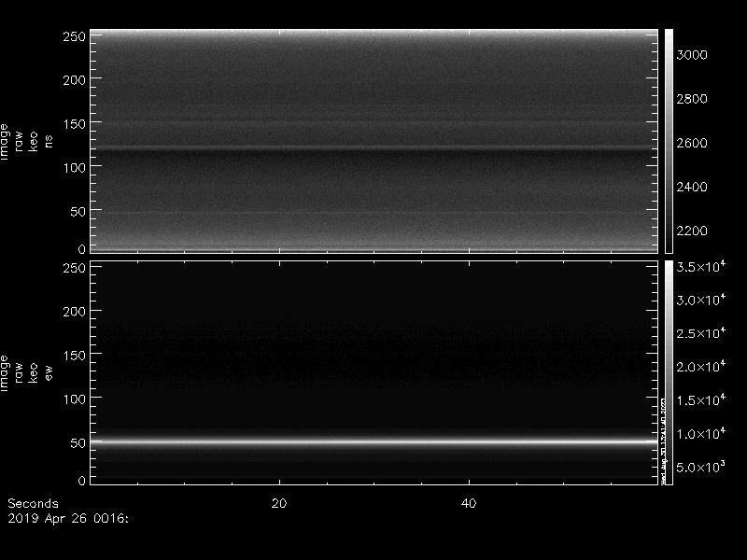Select the 5.0×10³ colorbar label
Image resolution: width=747 pixels, height=560 pixels.
click(701, 467)
